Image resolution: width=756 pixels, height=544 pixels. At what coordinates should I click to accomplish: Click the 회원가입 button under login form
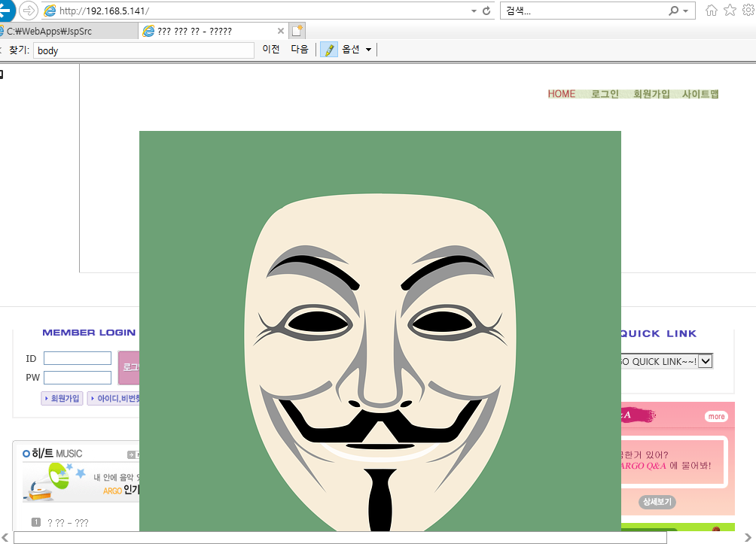62,399
